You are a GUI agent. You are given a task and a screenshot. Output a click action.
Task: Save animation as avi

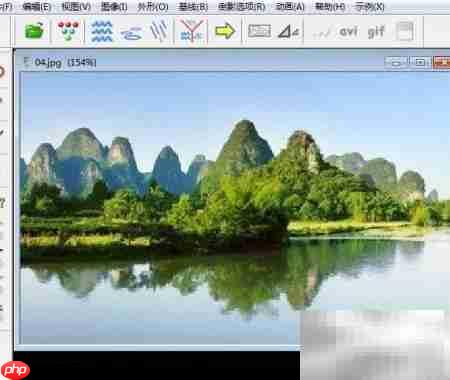pos(348,32)
